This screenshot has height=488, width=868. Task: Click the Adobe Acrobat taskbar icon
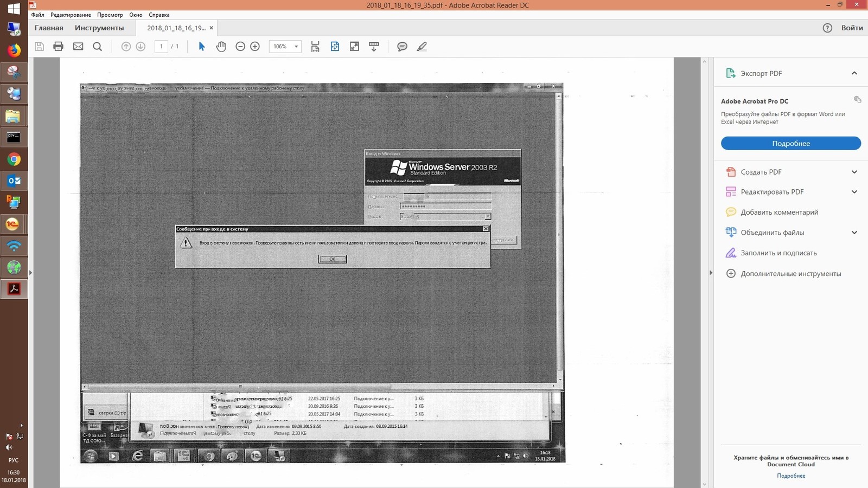(14, 289)
